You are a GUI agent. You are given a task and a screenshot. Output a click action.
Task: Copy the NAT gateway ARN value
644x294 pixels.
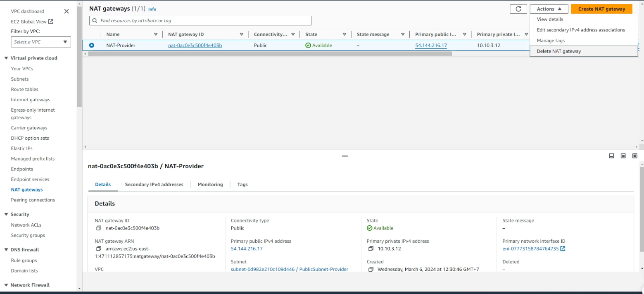(x=99, y=249)
